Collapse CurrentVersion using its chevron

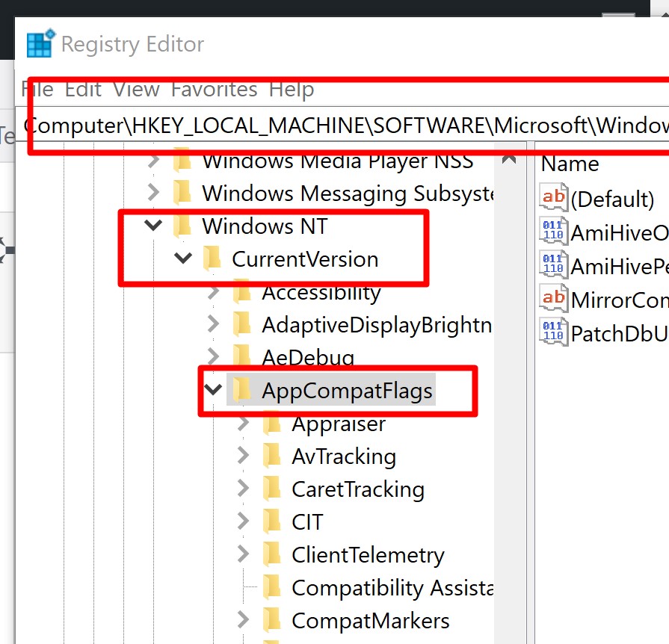pyautogui.click(x=183, y=258)
